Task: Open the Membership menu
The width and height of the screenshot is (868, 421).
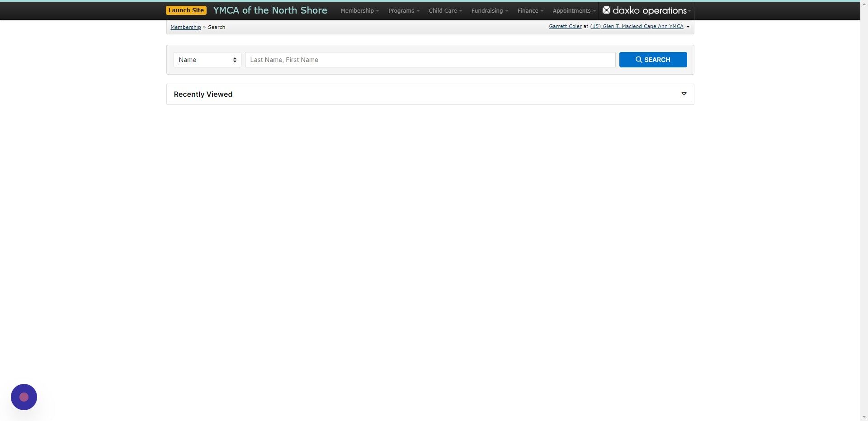Action: (359, 11)
